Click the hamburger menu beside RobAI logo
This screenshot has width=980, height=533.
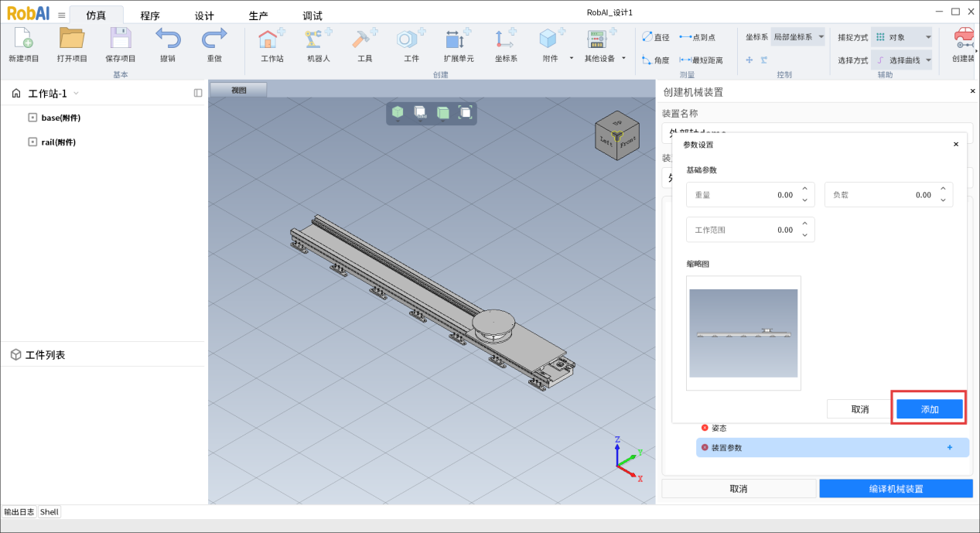[61, 15]
